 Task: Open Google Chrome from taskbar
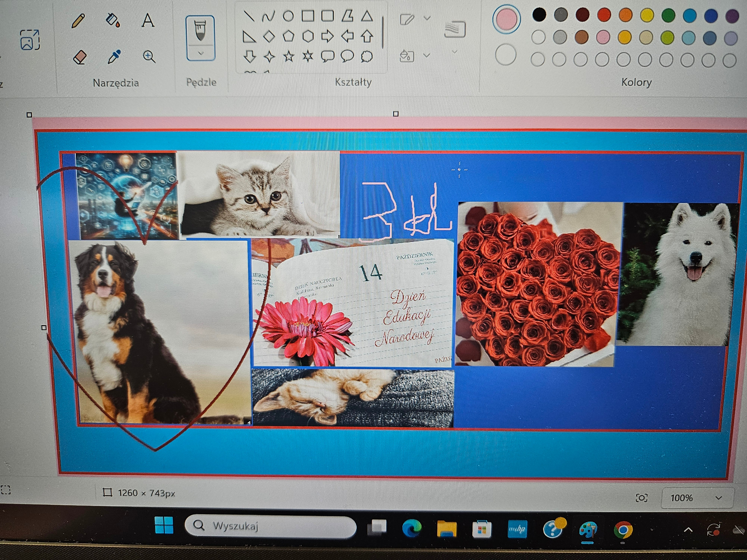pos(623,530)
